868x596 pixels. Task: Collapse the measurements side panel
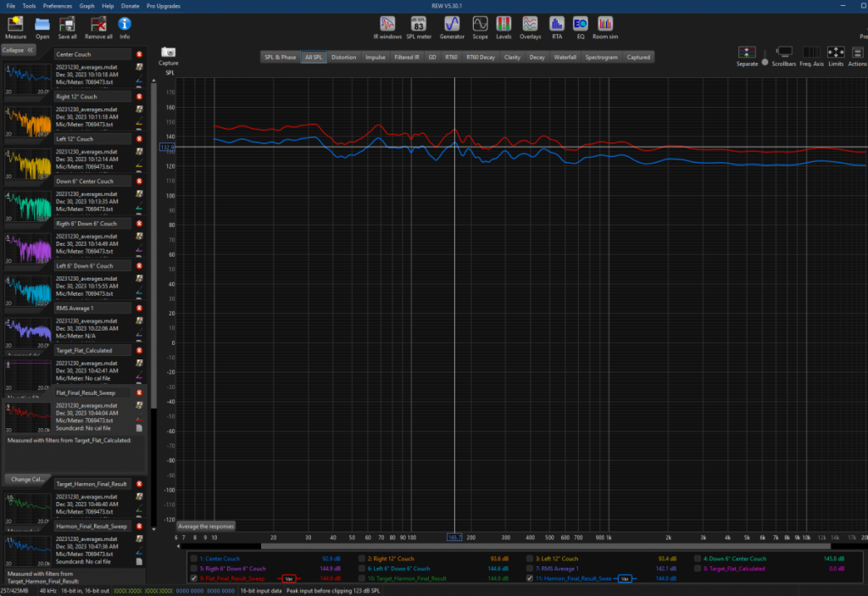click(17, 50)
